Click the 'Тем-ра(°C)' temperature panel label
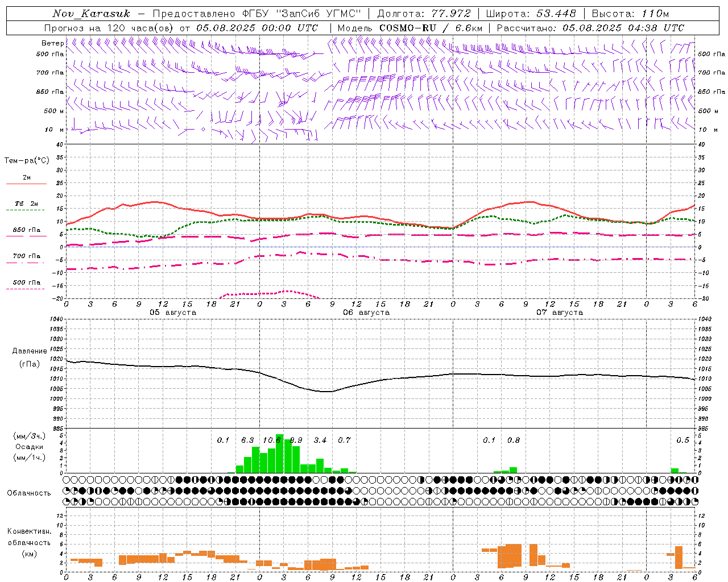728x582 pixels. (x=27, y=161)
